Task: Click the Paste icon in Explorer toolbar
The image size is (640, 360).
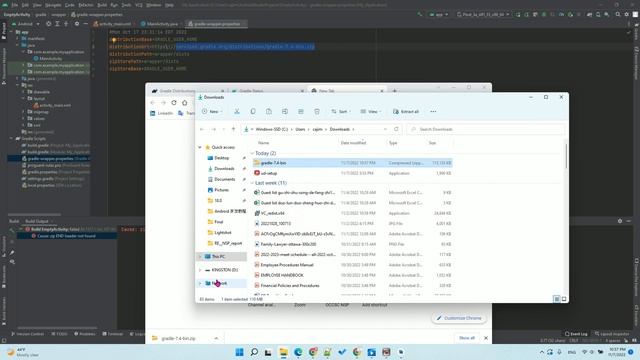Action: pos(269,111)
